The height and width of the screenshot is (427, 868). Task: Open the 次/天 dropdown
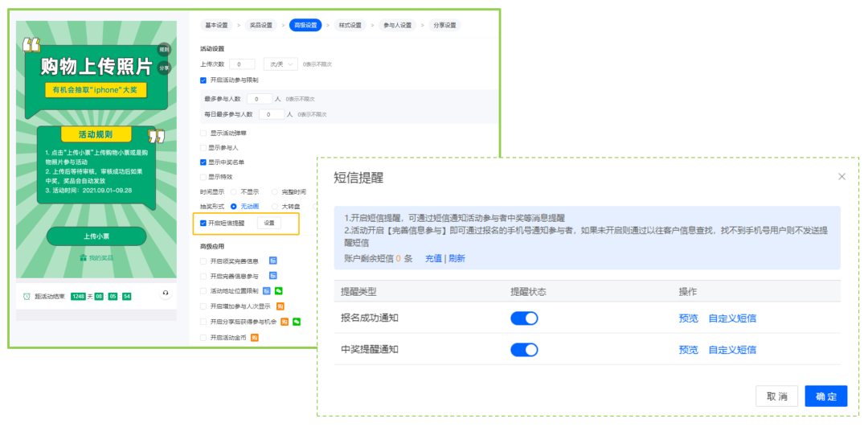tap(280, 64)
